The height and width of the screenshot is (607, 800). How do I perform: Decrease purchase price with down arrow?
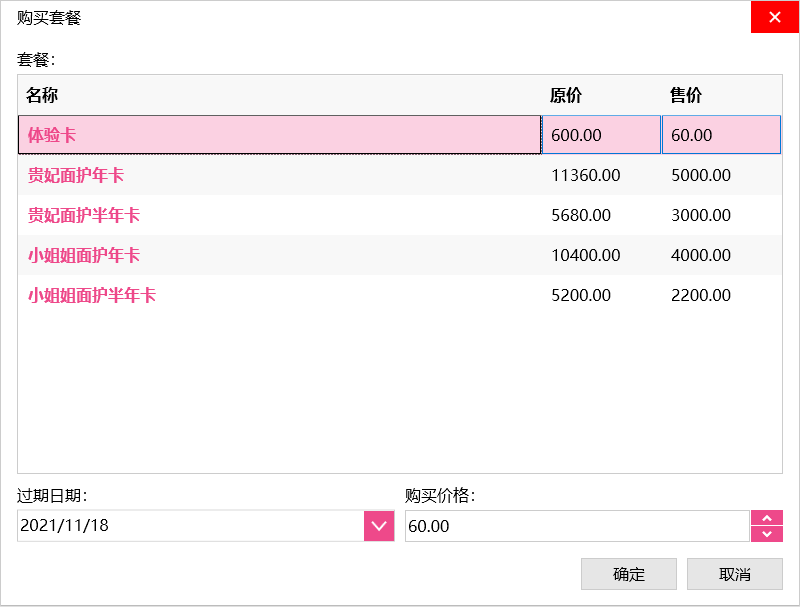[x=766, y=534]
